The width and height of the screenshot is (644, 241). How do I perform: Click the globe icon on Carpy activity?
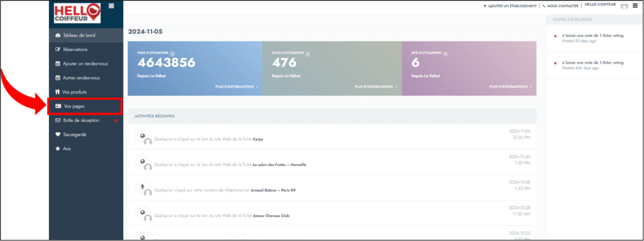click(143, 136)
